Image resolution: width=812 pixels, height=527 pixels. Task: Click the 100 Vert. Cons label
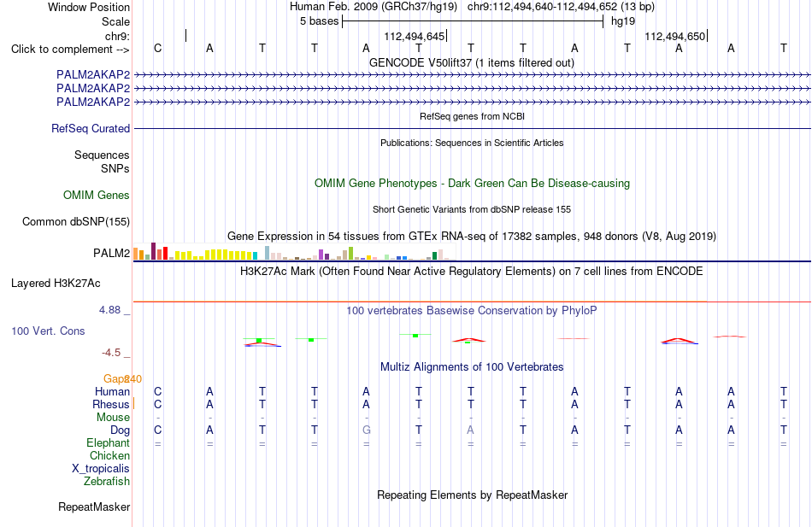(48, 331)
